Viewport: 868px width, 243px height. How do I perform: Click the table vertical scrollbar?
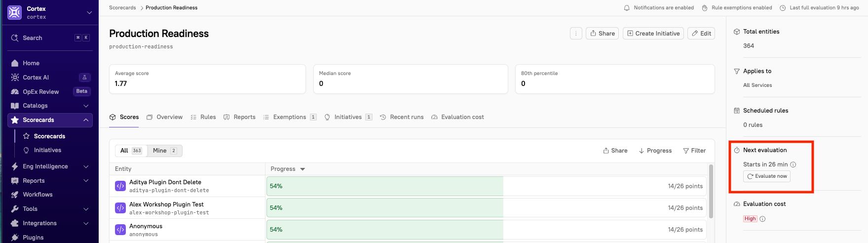point(711,192)
